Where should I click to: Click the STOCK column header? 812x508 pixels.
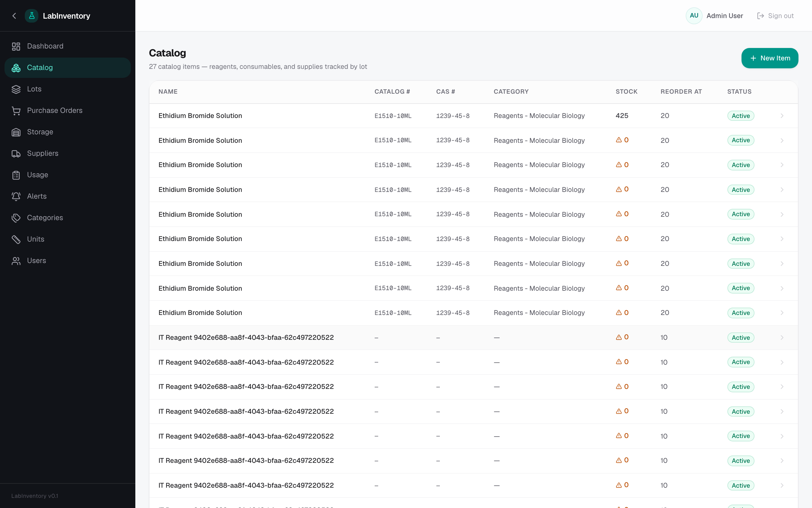[x=626, y=92]
